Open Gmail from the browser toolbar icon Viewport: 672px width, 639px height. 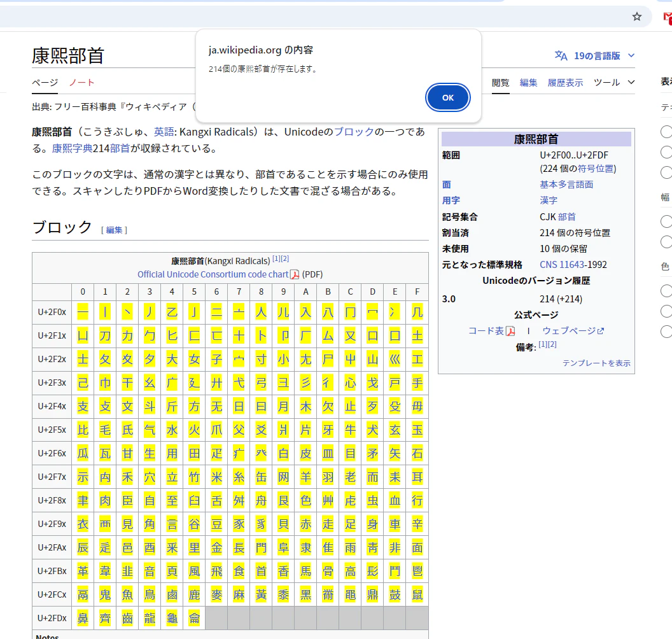click(667, 17)
